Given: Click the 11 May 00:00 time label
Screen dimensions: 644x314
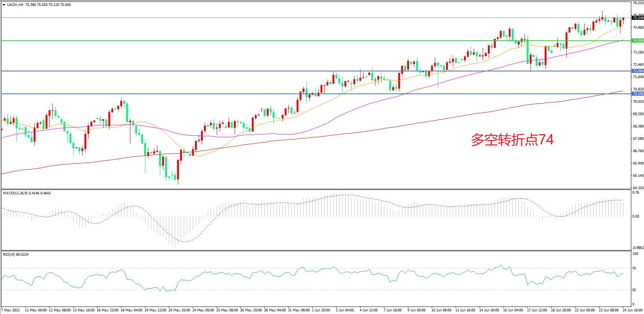Looking at the screenshot, I should point(36,310).
